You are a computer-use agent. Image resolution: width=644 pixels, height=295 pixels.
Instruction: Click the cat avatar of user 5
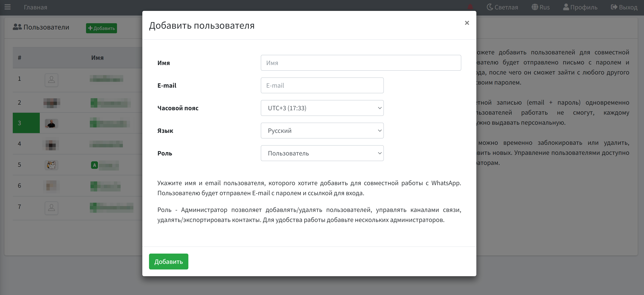(51, 165)
